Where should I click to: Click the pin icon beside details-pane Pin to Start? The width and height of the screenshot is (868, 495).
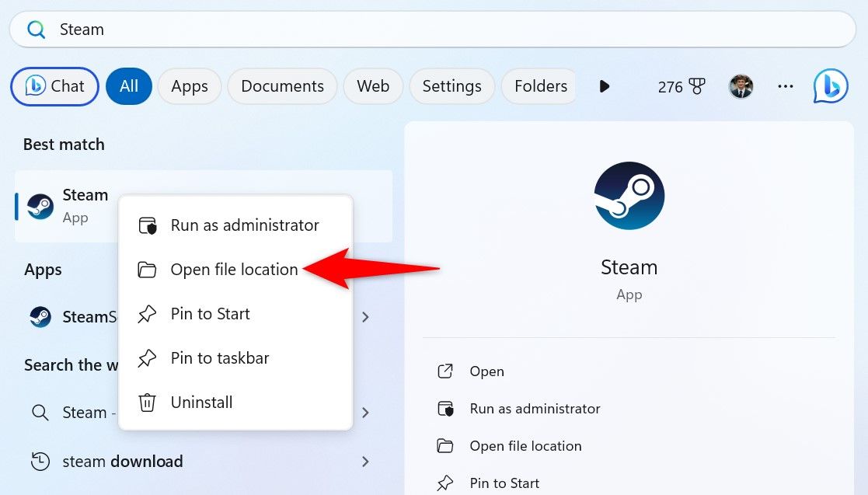[x=444, y=483]
